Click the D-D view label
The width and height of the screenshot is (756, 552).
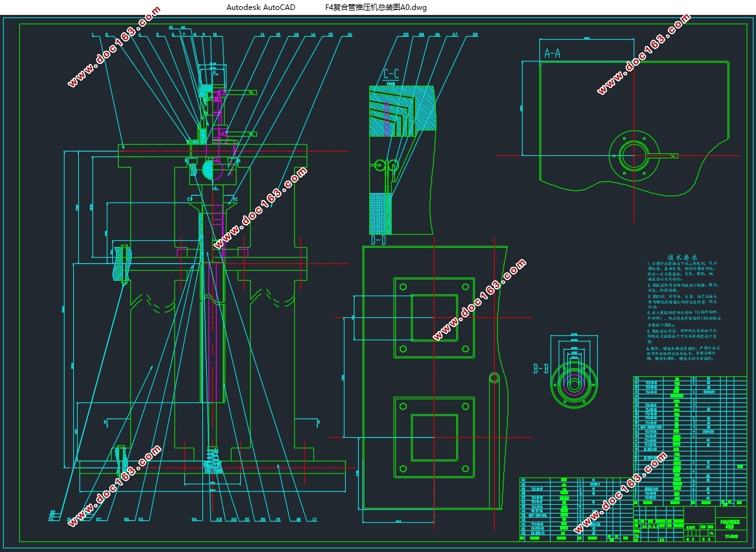point(379,240)
